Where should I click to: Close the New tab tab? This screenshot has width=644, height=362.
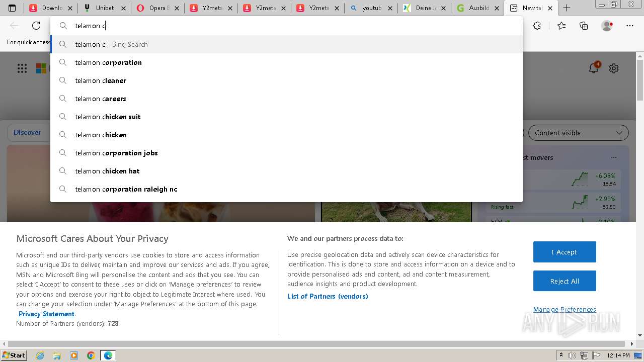click(x=550, y=8)
